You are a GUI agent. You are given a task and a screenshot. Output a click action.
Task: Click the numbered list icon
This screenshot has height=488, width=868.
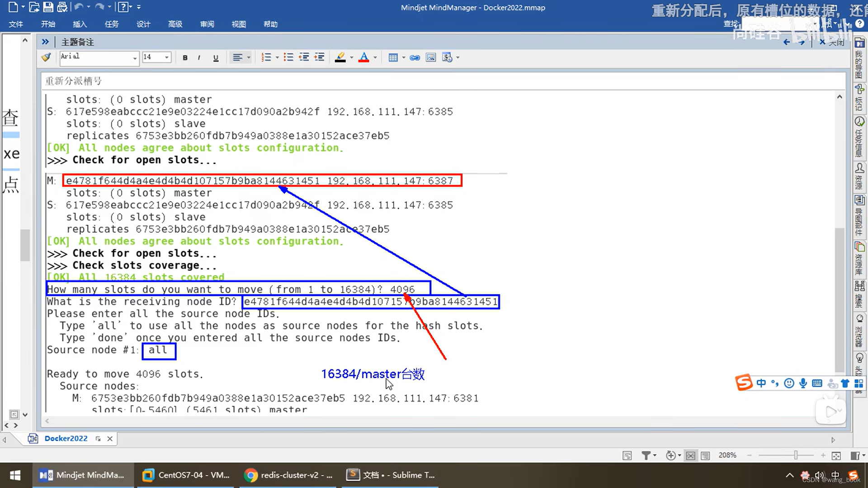266,57
